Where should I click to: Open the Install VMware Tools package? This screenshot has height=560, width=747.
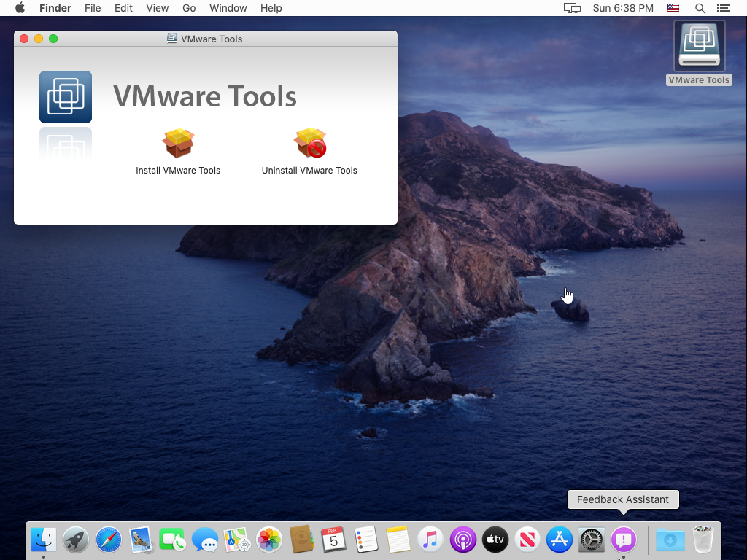pyautogui.click(x=178, y=144)
